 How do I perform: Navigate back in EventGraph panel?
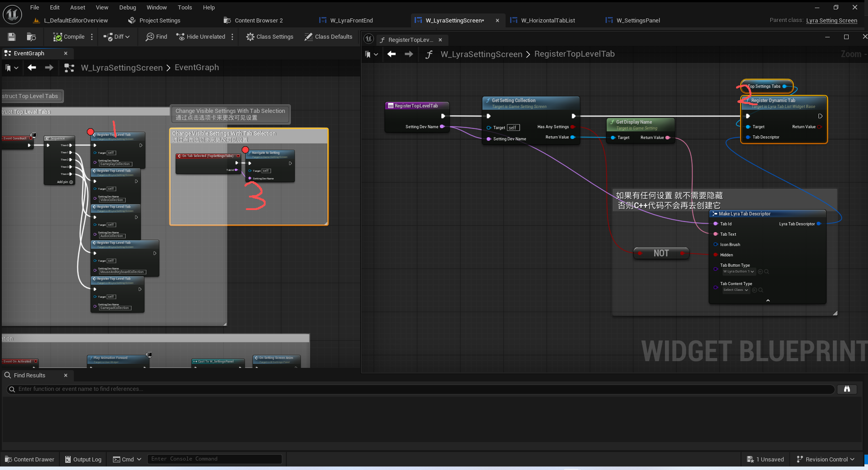(32, 67)
